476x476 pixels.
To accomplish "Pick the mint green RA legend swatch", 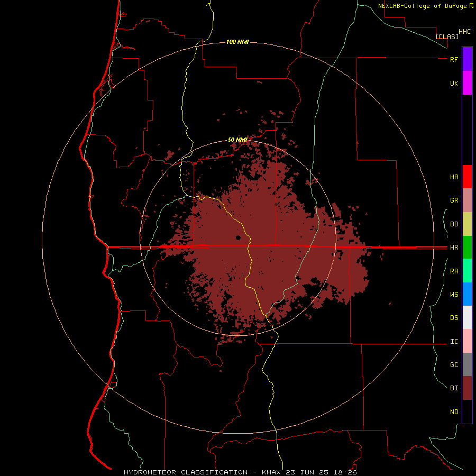I will (x=467, y=271).
